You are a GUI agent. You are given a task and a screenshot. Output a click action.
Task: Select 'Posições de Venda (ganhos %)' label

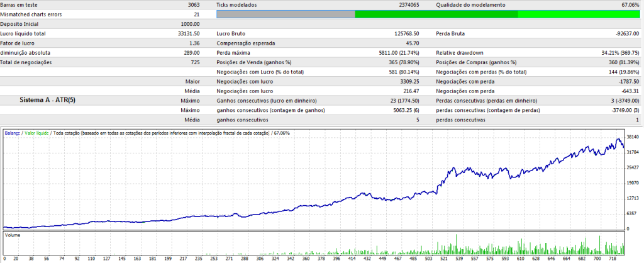254,62
